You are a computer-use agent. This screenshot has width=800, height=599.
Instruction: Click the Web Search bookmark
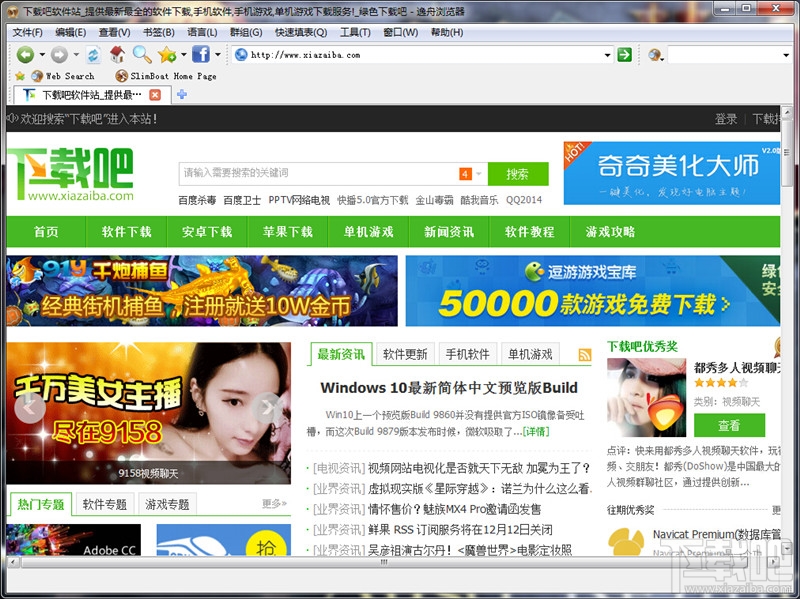[63, 76]
